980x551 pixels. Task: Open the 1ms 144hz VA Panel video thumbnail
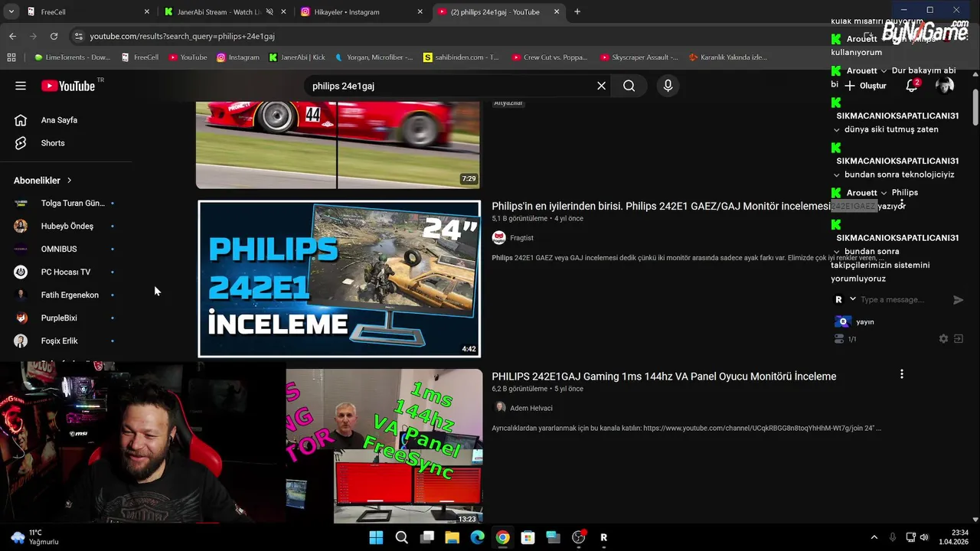(x=384, y=446)
